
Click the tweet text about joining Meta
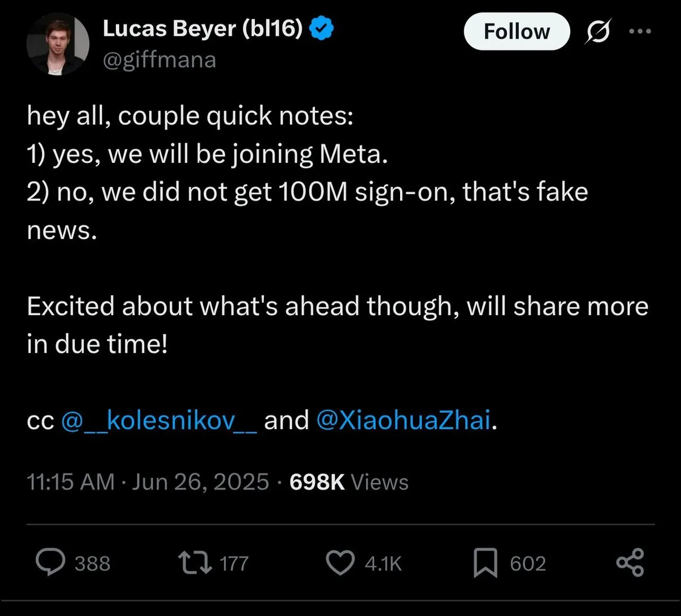208,154
